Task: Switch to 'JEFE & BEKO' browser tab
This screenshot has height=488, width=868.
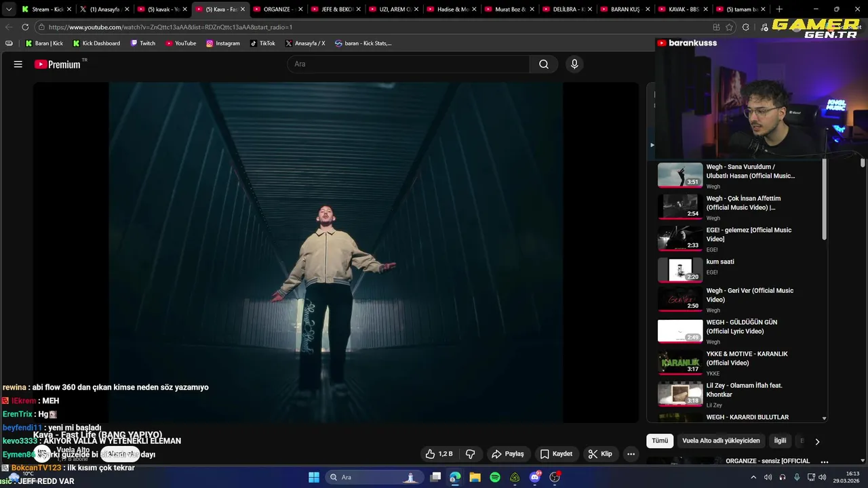Action: (x=336, y=9)
